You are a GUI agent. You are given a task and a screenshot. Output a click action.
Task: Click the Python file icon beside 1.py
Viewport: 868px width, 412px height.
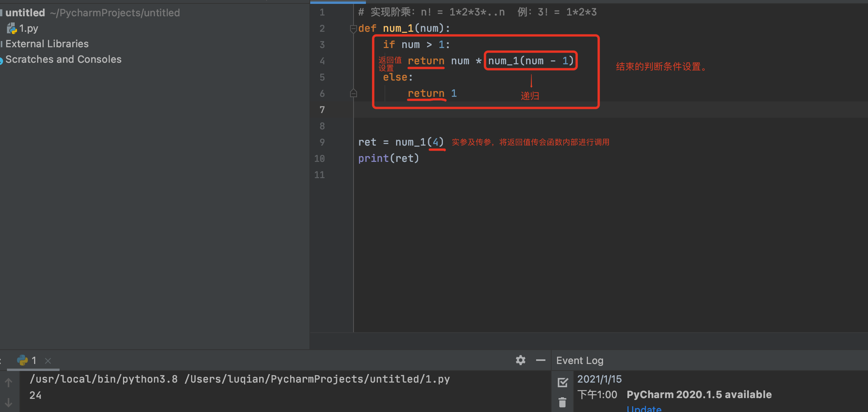pyautogui.click(x=12, y=28)
